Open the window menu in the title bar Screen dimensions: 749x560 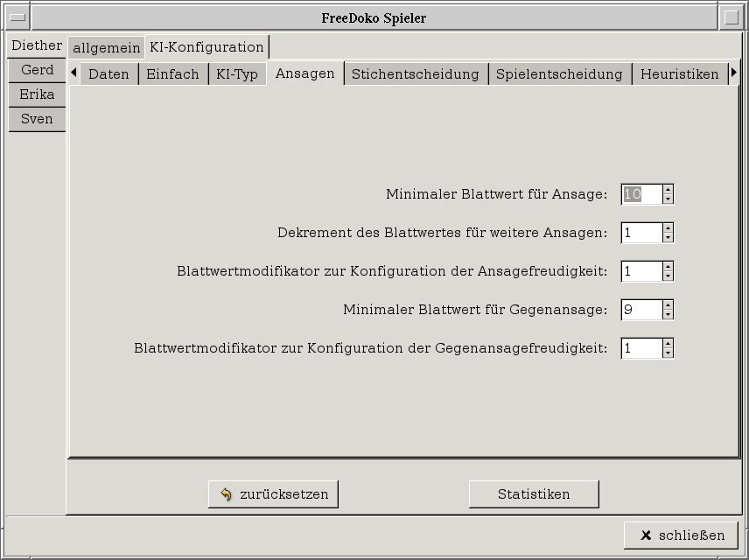(17, 17)
